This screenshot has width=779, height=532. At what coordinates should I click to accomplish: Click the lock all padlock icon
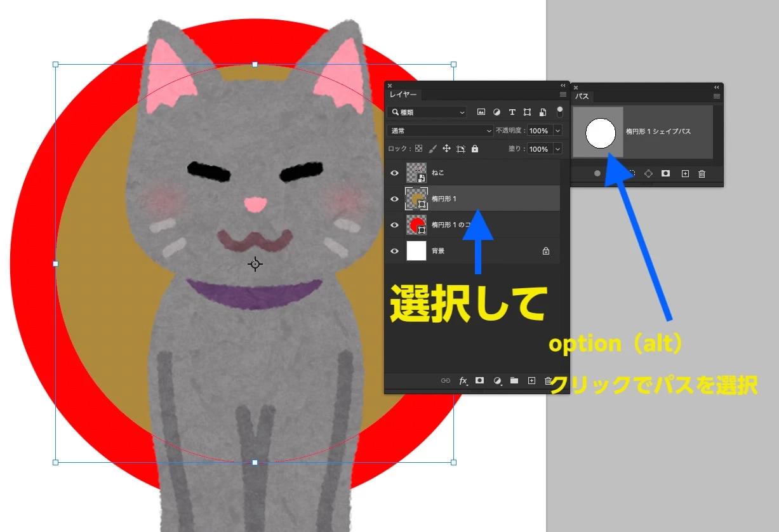(475, 149)
